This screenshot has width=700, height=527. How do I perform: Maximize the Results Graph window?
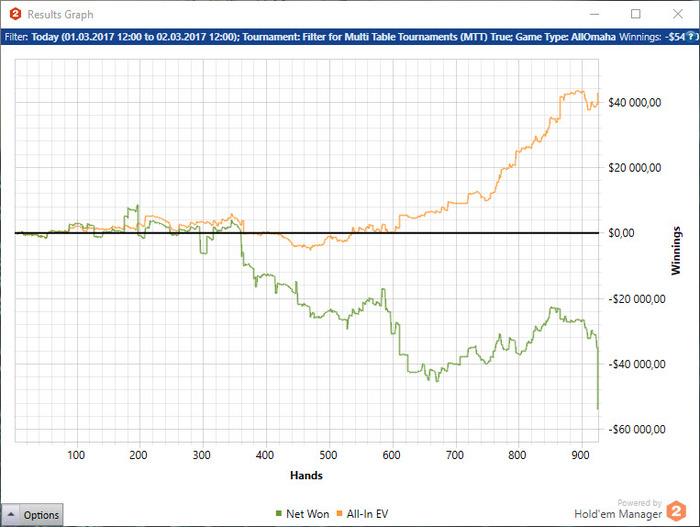tap(636, 14)
